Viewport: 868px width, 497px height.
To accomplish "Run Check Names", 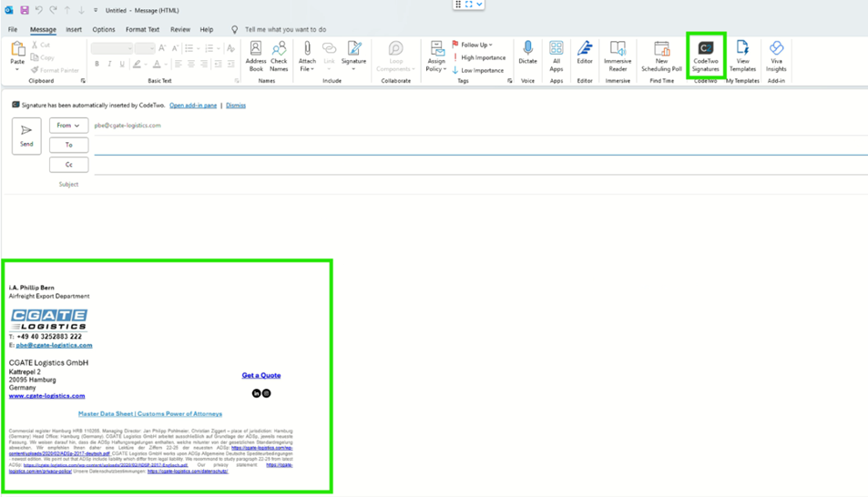I will pos(279,56).
